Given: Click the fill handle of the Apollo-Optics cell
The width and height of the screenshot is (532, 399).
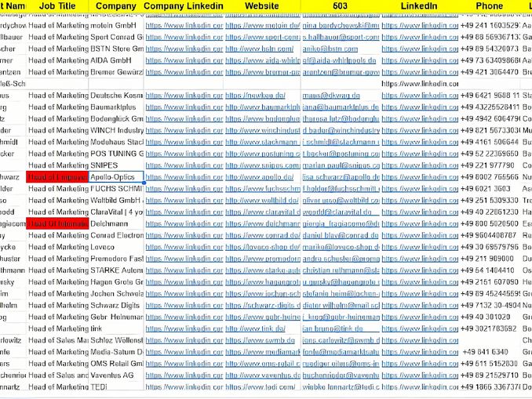Looking at the screenshot, I should pos(144,183).
